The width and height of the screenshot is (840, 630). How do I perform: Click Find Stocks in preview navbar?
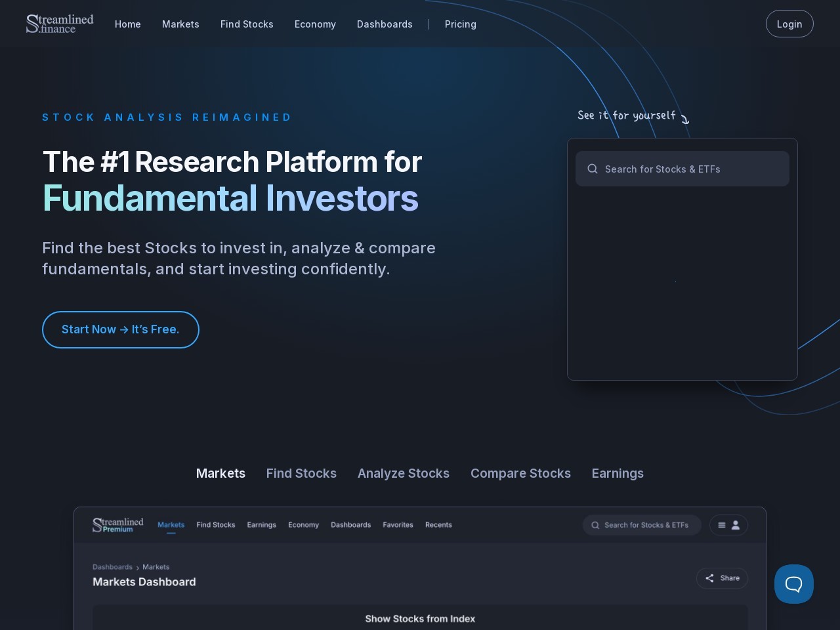pos(216,525)
